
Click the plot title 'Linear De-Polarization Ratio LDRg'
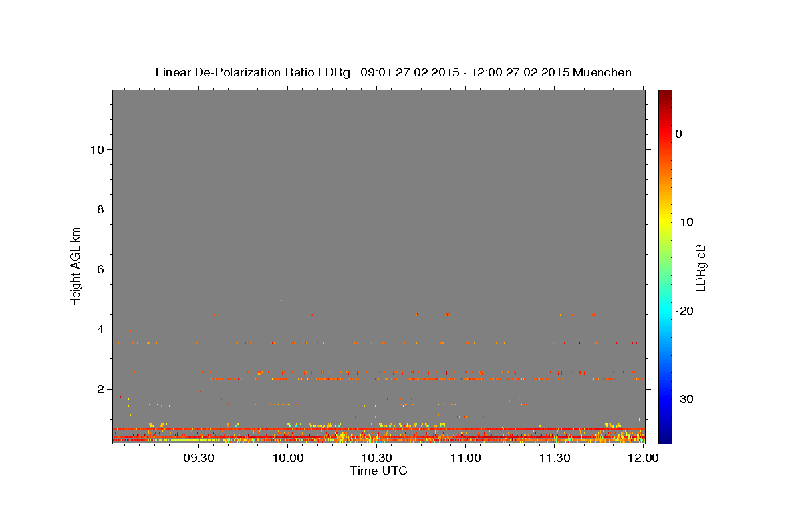[253, 72]
